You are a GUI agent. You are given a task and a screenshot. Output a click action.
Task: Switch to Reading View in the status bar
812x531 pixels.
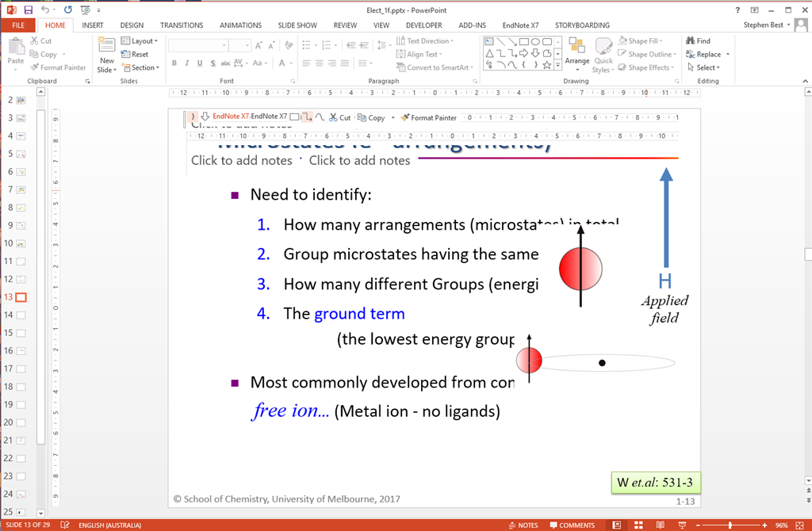660,525
